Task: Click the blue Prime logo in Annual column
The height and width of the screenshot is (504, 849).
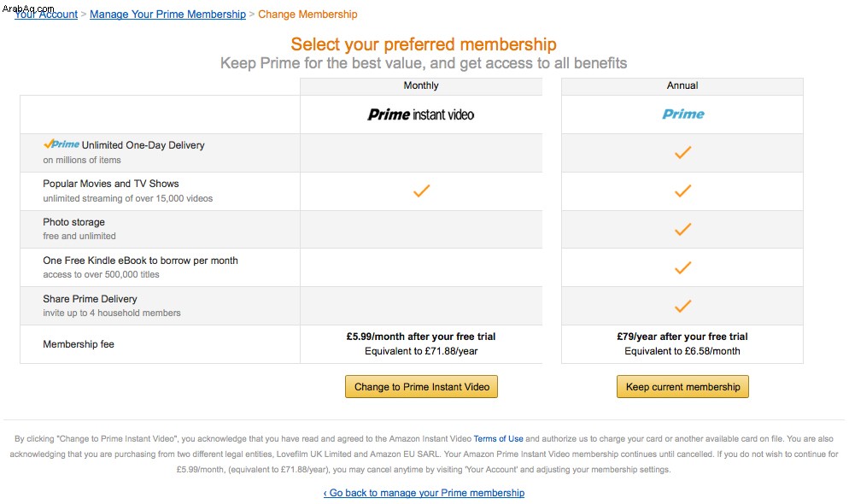Action: [x=682, y=114]
